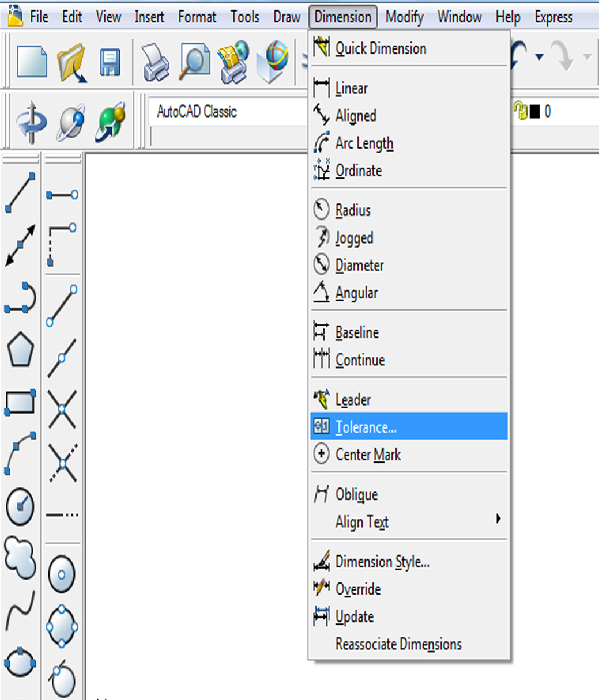
Task: Open the Dimension Style manager
Action: pyautogui.click(x=382, y=562)
